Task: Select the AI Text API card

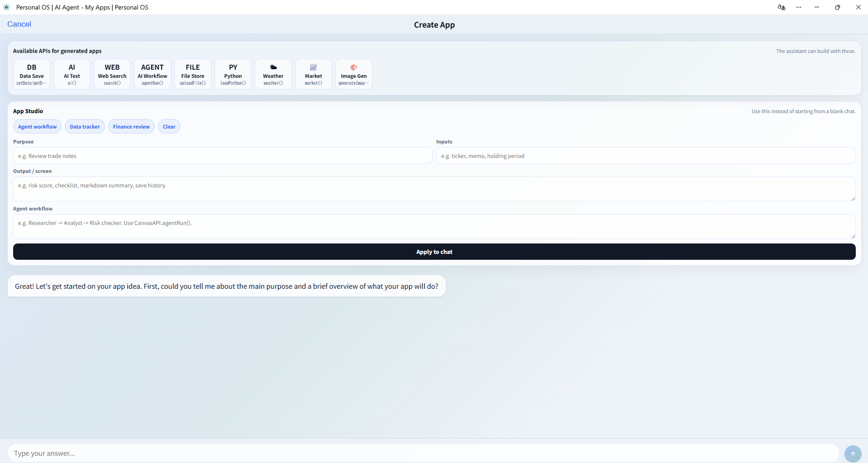Action: click(x=72, y=74)
